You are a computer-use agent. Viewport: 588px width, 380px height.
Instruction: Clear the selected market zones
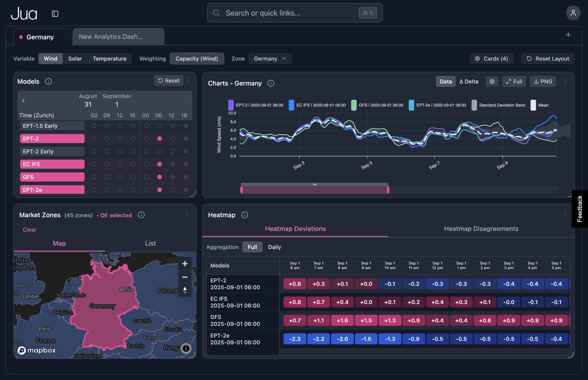click(x=30, y=230)
